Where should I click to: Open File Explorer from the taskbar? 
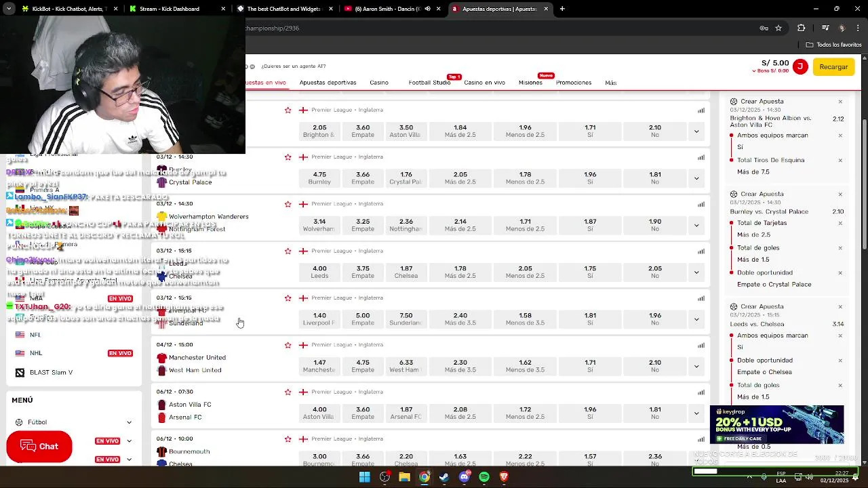tap(404, 477)
